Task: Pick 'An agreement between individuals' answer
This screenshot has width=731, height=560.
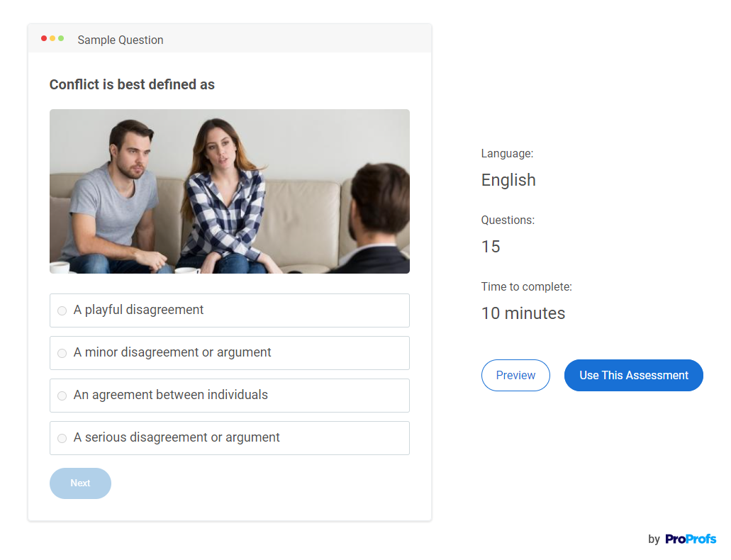Action: pos(62,396)
